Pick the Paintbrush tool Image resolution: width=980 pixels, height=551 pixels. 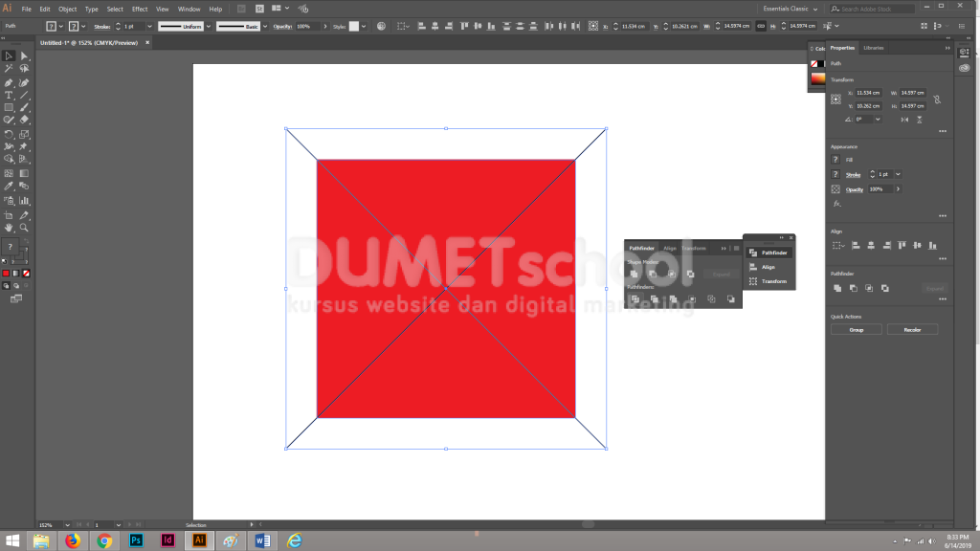24,107
